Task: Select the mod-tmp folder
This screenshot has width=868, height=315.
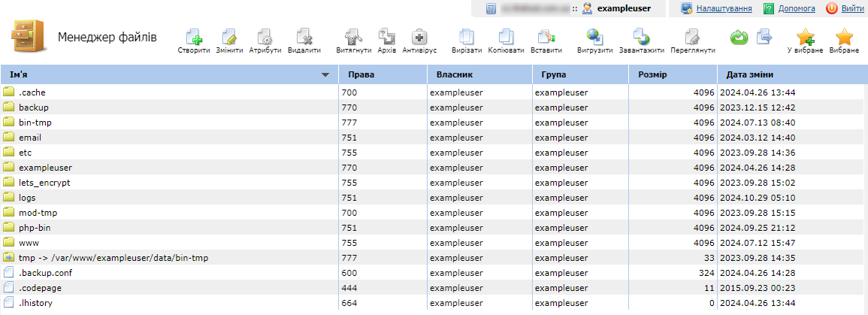Action: 38,212
